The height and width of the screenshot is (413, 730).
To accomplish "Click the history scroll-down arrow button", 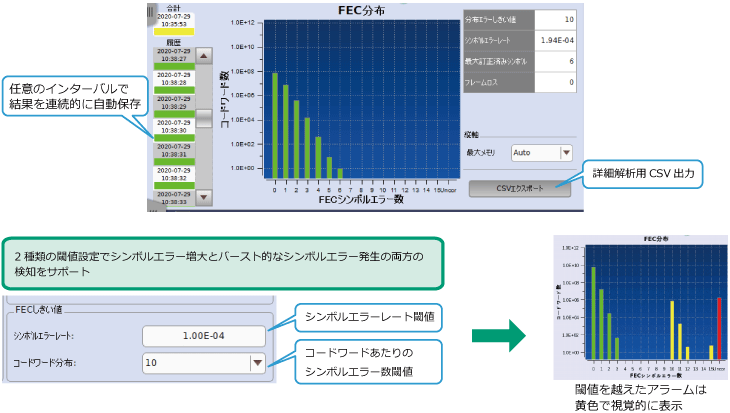I will [203, 197].
